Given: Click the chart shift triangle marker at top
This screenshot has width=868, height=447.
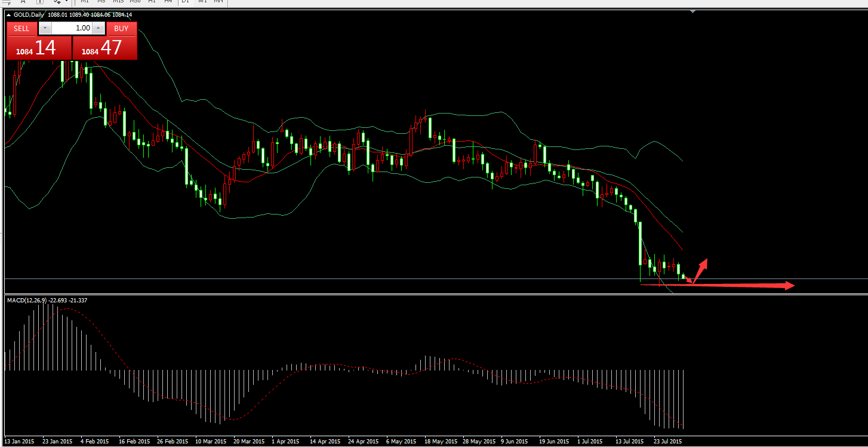Looking at the screenshot, I should [x=692, y=11].
